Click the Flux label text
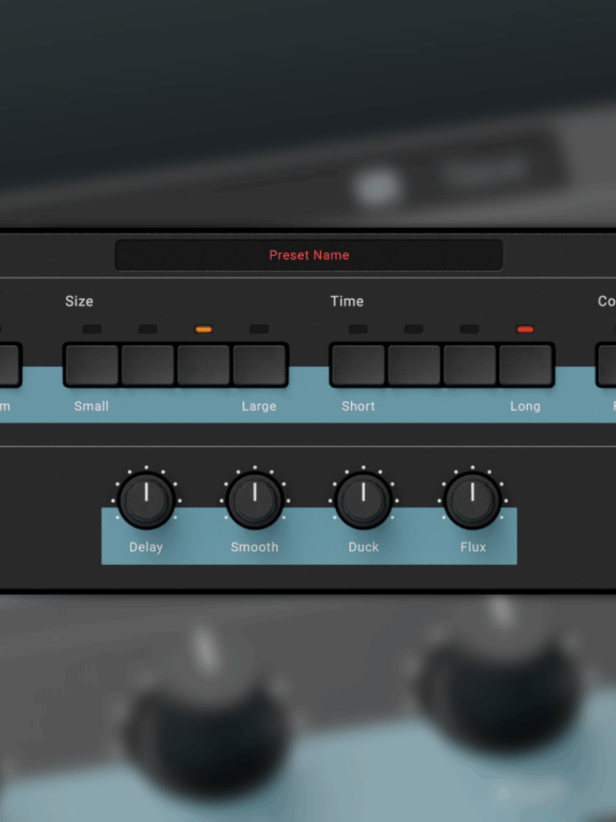This screenshot has width=616, height=822. (x=473, y=547)
